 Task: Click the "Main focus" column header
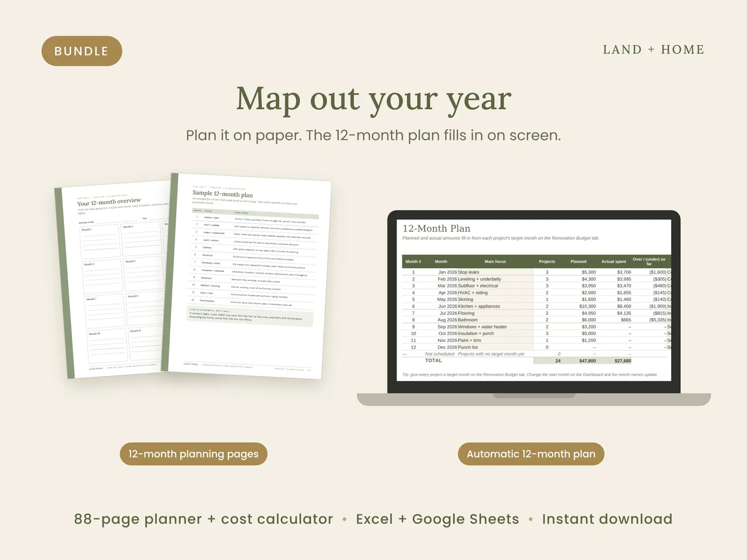click(495, 261)
